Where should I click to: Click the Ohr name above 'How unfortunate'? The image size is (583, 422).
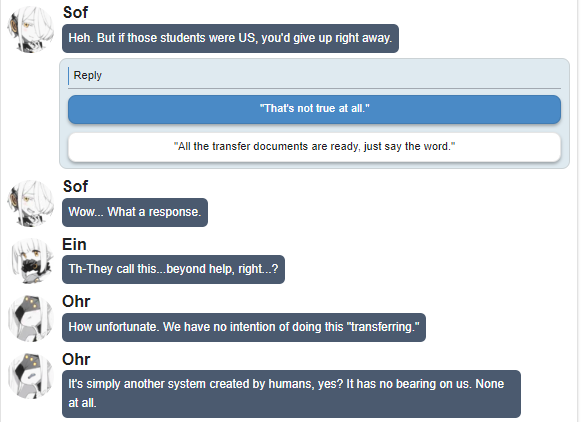[76, 302]
